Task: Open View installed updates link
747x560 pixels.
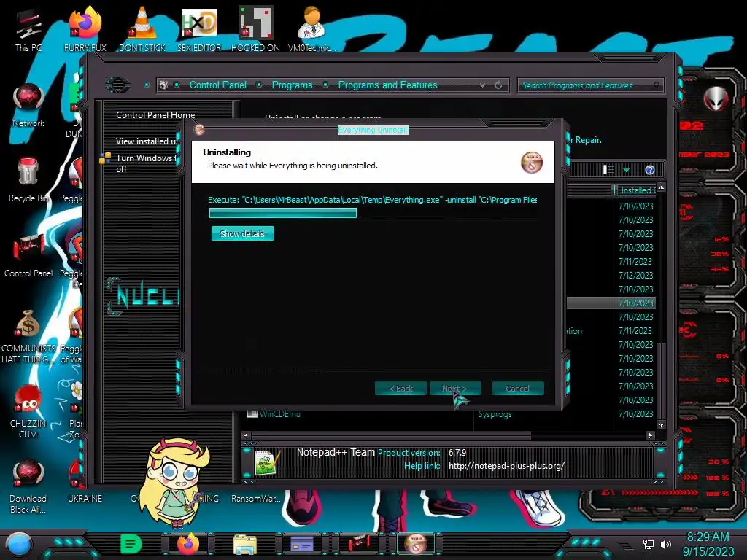Action: [146, 141]
